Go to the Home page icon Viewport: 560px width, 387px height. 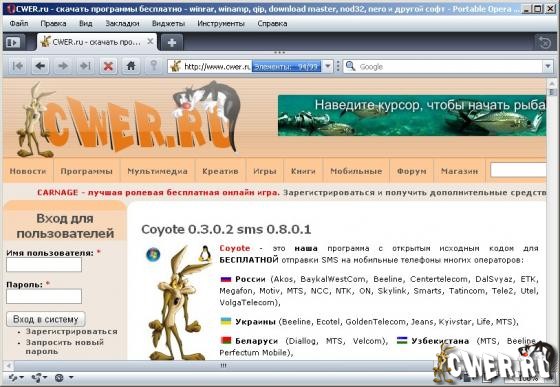pyautogui.click(x=131, y=66)
